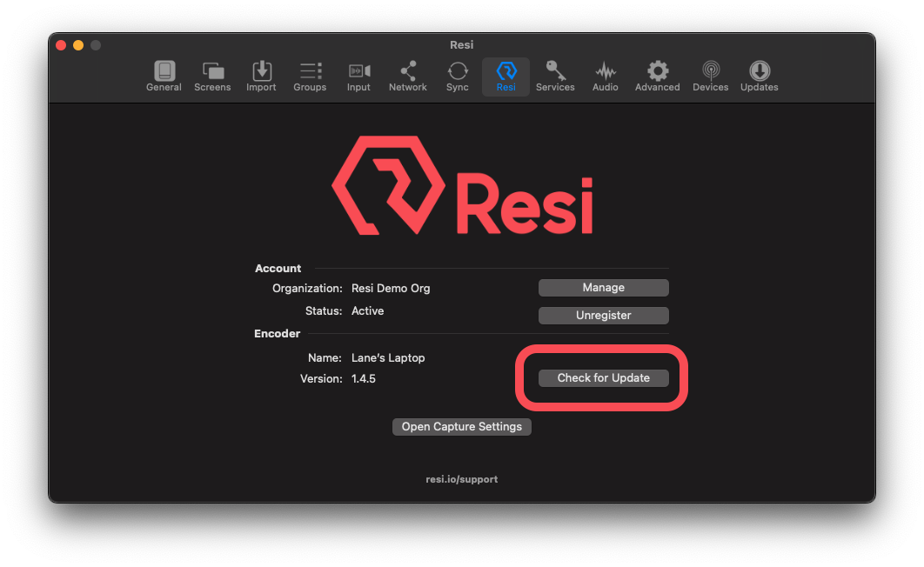Manage the Resi Demo Org account

(x=603, y=287)
